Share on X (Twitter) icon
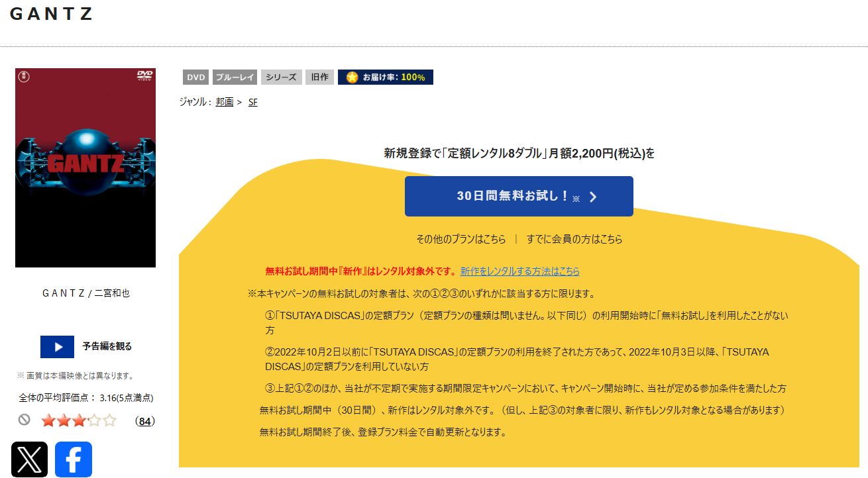The height and width of the screenshot is (478, 868). click(x=30, y=459)
